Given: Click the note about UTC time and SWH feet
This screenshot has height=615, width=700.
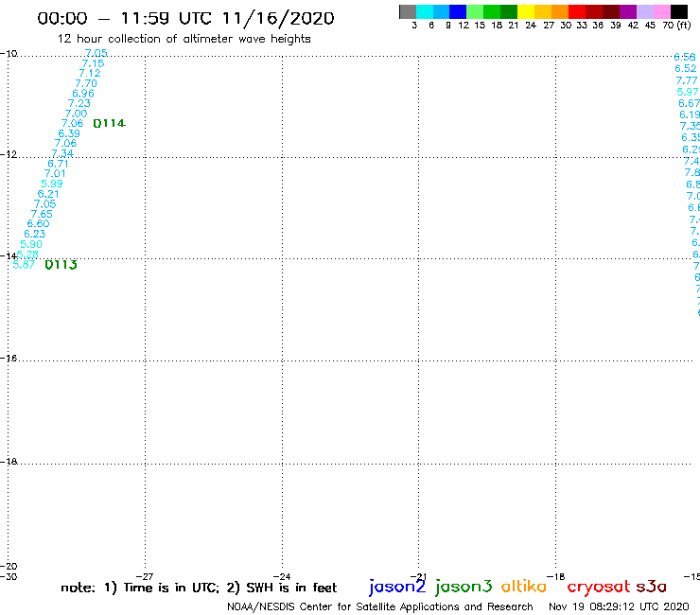Looking at the screenshot, I should 199,588.
